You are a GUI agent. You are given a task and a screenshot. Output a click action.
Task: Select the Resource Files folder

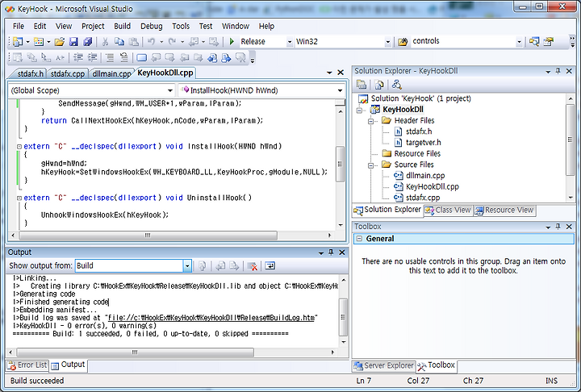[417, 153]
